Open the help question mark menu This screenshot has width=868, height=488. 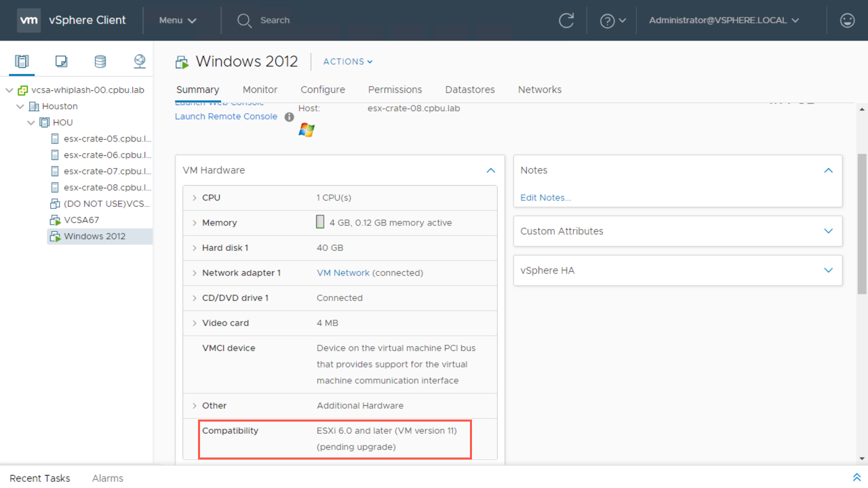click(612, 20)
